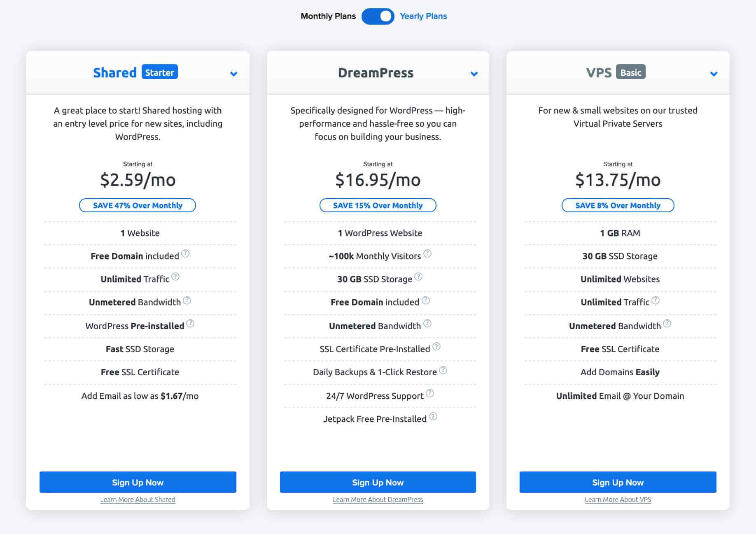Screen dimensions: 756x534
Task: Follow Learn More About Shared link
Action: tap(138, 499)
